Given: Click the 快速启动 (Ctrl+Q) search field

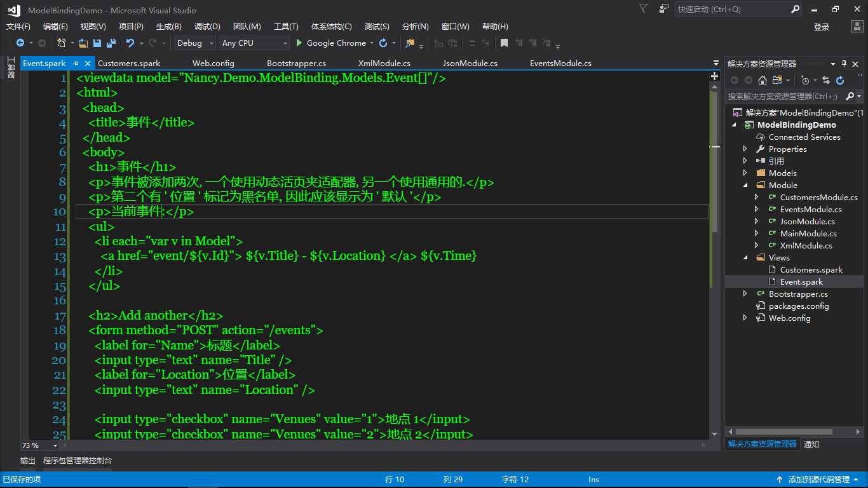Looking at the screenshot, I should point(740,10).
